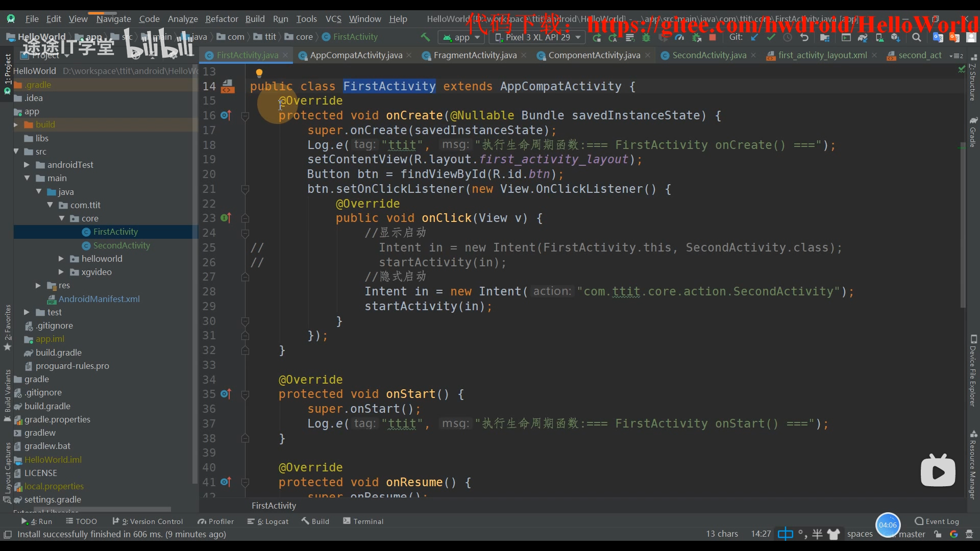980x551 pixels.
Task: Show hidden tabs list dropdown
Action: (x=956, y=56)
